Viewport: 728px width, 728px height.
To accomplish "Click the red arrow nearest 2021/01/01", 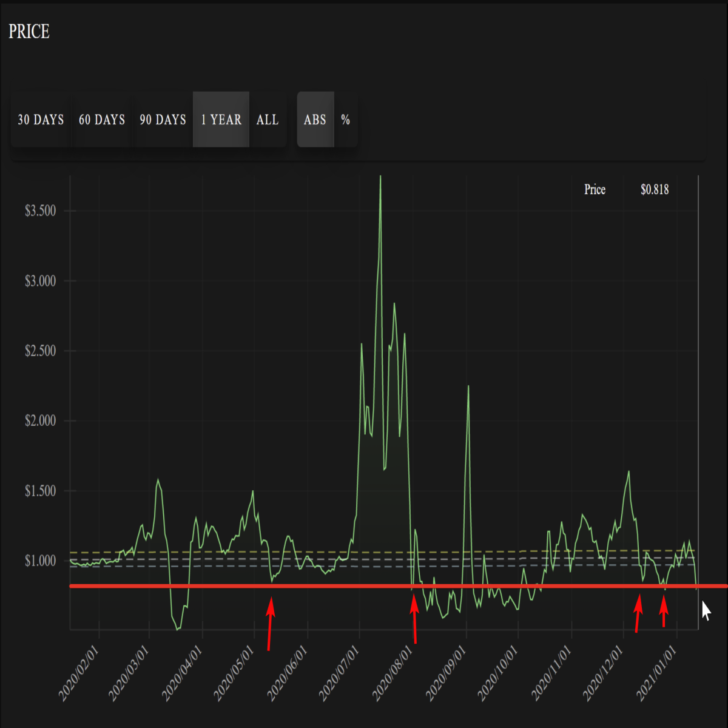I will pyautogui.click(x=664, y=611).
